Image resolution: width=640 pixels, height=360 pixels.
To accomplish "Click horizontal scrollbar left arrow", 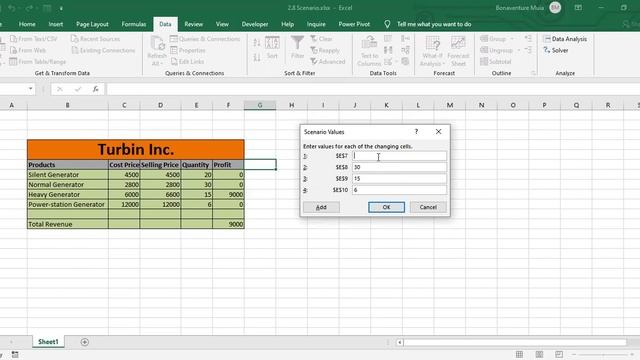I will click(400, 342).
